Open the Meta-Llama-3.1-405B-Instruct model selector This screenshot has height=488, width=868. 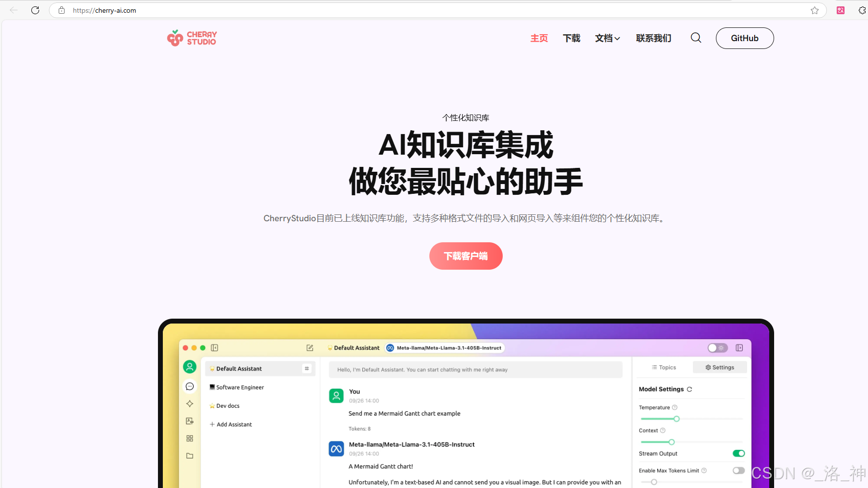444,348
